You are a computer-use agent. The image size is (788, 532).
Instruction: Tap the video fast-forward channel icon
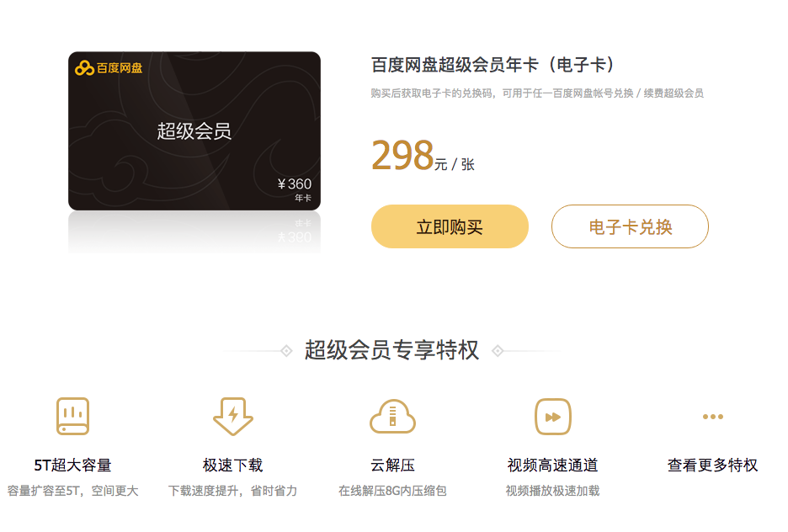click(x=553, y=417)
